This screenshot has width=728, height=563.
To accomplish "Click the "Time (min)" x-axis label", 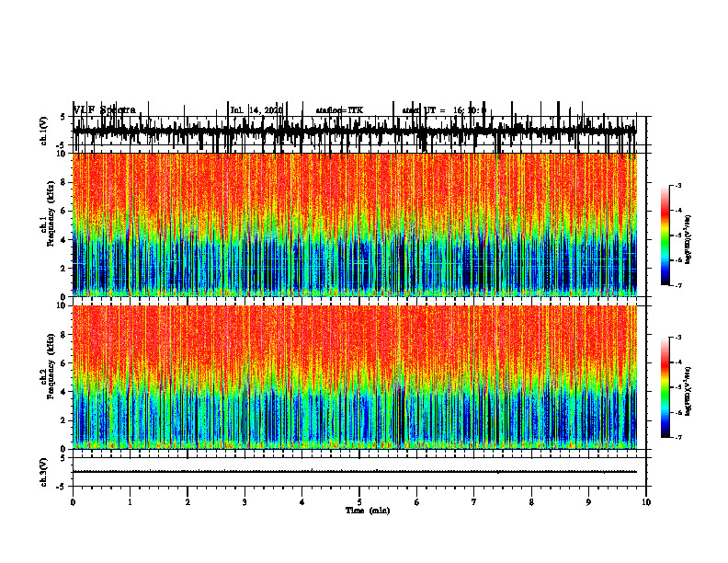I will tap(368, 511).
